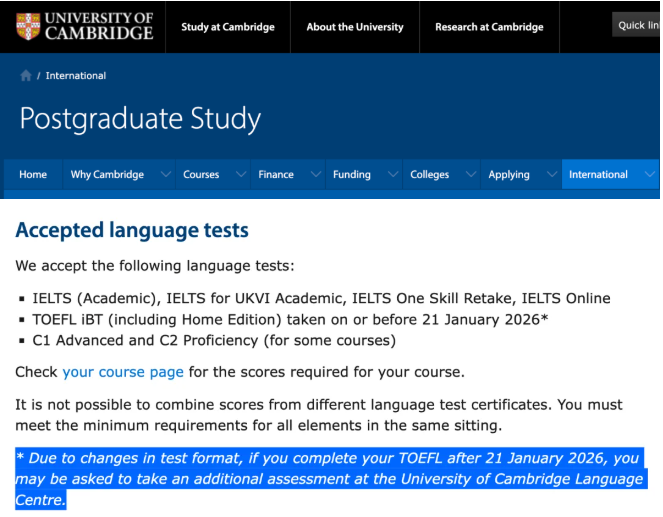Select the International navigation tab
Image resolution: width=663 pixels, height=517 pixels.
click(x=598, y=174)
